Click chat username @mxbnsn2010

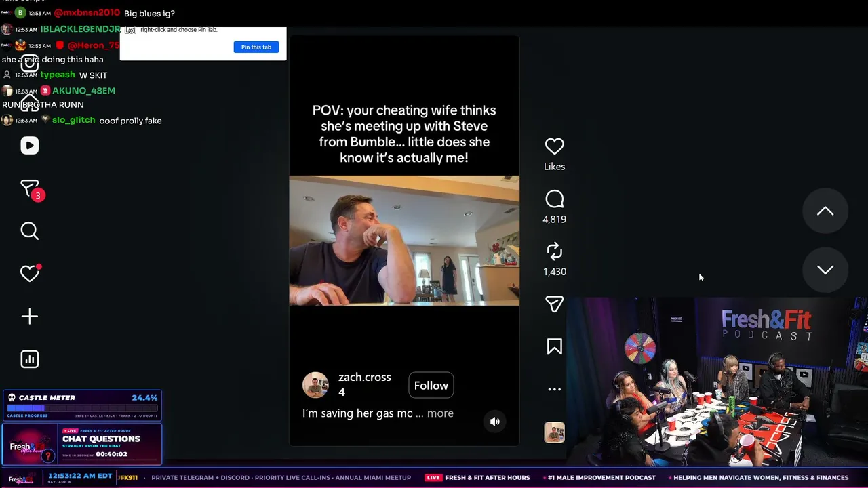click(87, 13)
